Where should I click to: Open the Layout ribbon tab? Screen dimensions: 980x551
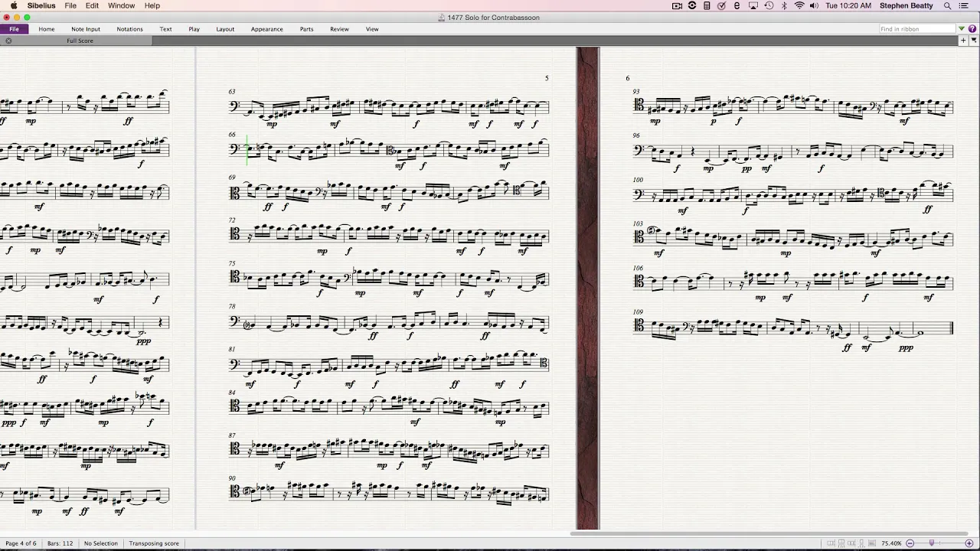click(225, 29)
